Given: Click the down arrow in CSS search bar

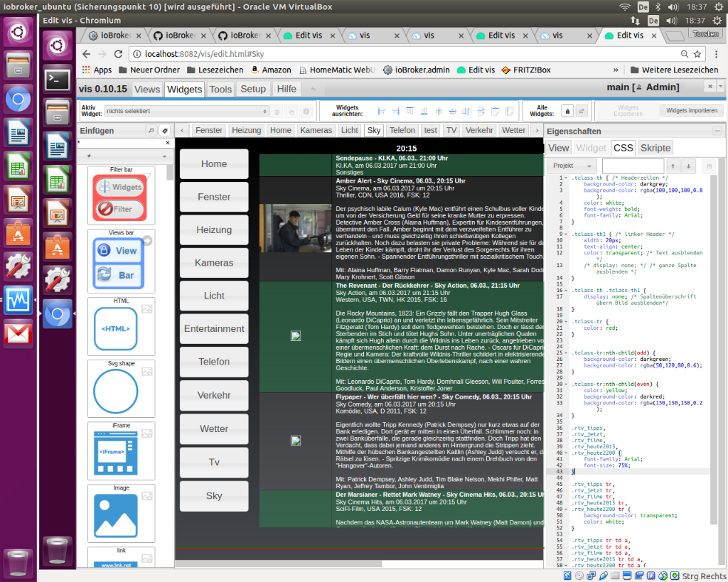Looking at the screenshot, I should 687,166.
